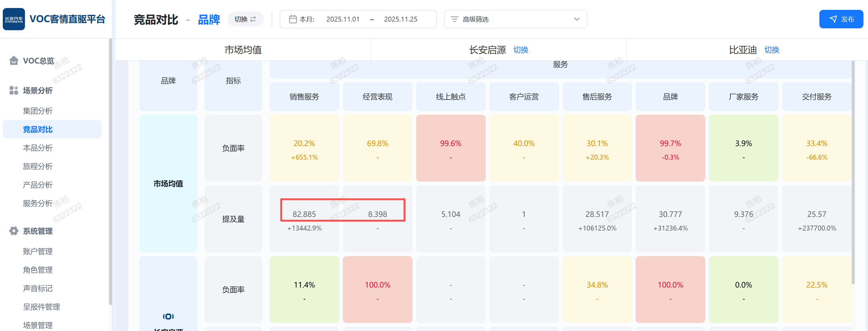Click the Changan logo icon
The width and height of the screenshot is (868, 331).
(x=14, y=19)
